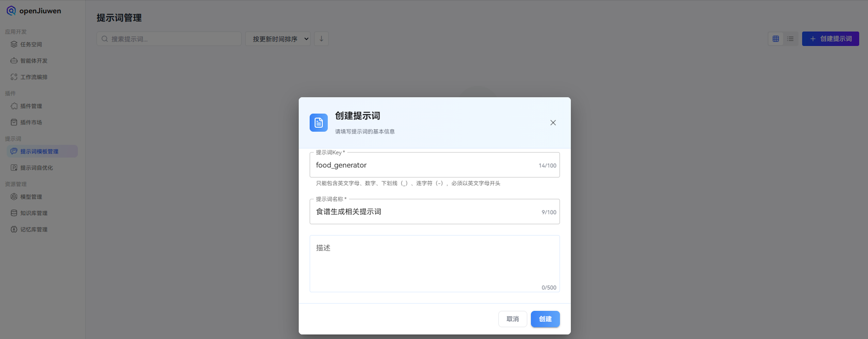Open the 按更新时间排序 sort dropdown
868x339 pixels.
[278, 39]
